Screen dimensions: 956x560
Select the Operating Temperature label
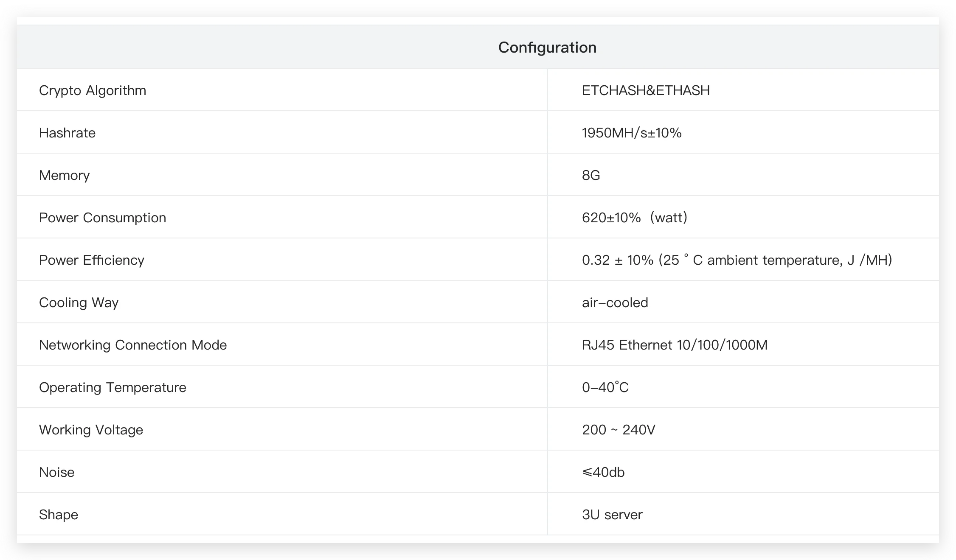112,387
